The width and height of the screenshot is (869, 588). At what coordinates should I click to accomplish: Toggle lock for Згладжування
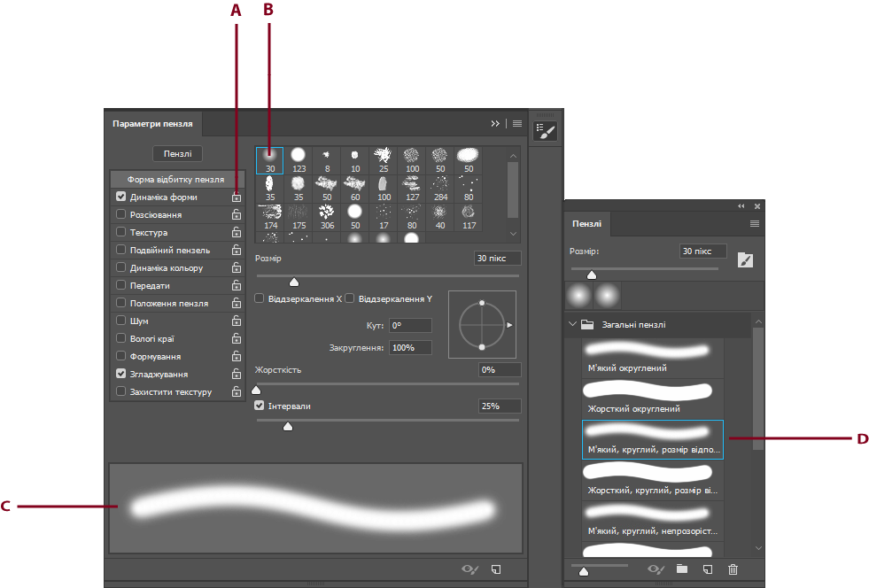coord(237,374)
